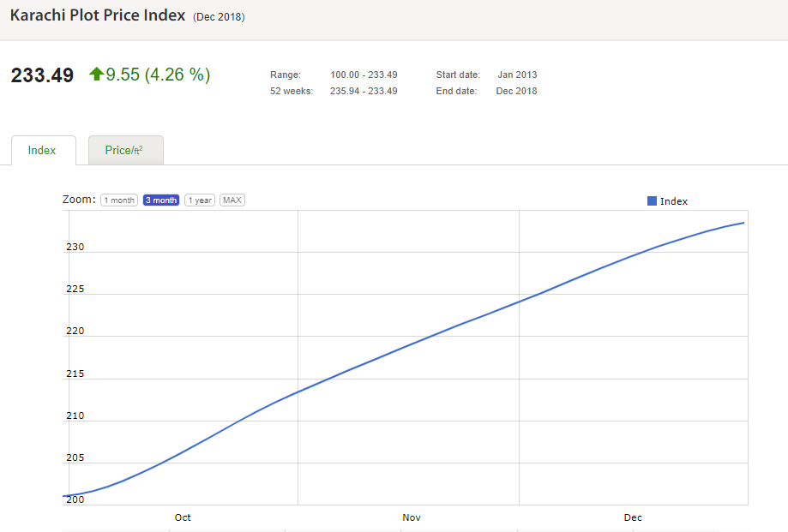The image size is (788, 532).
Task: Choose the 1 year zoom range
Action: [200, 200]
